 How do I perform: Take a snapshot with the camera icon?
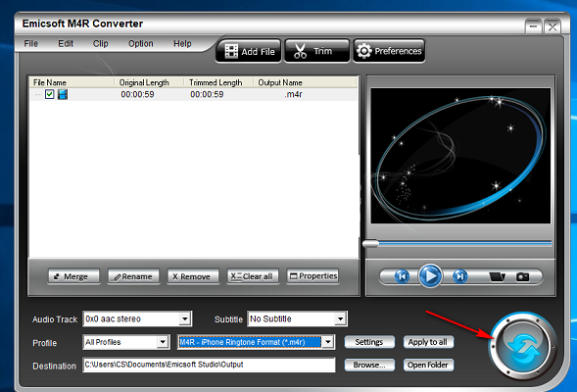[x=522, y=276]
